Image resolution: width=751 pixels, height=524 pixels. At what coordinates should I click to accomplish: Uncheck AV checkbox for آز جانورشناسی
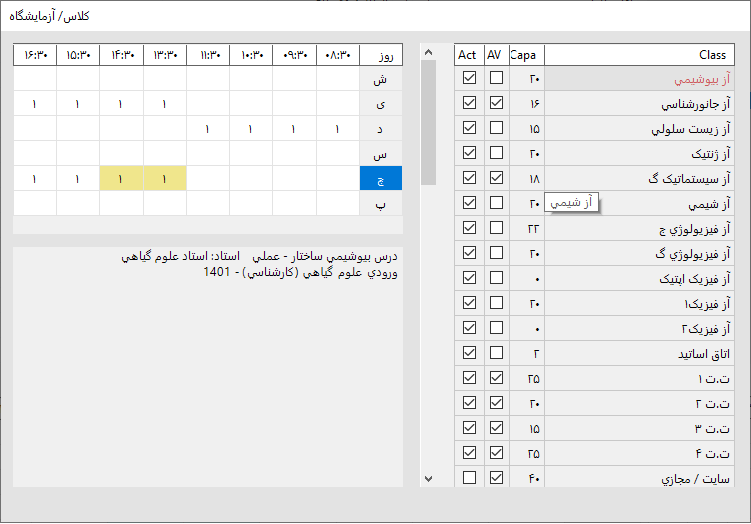tap(496, 103)
